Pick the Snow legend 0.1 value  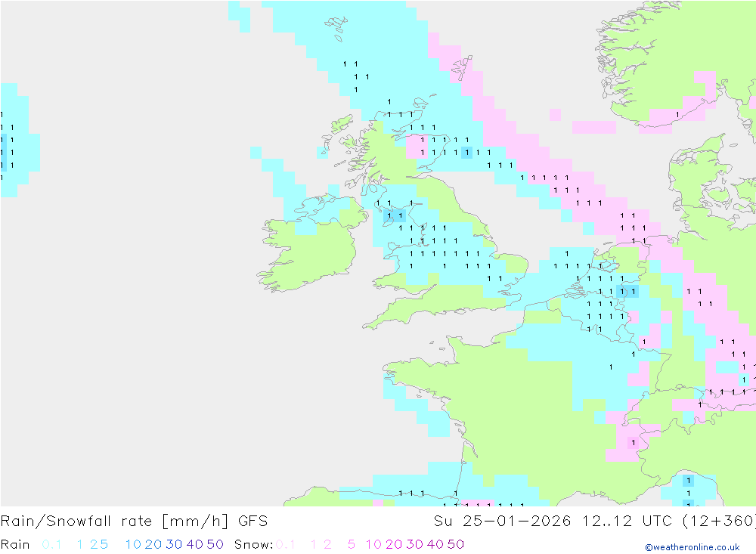click(286, 544)
